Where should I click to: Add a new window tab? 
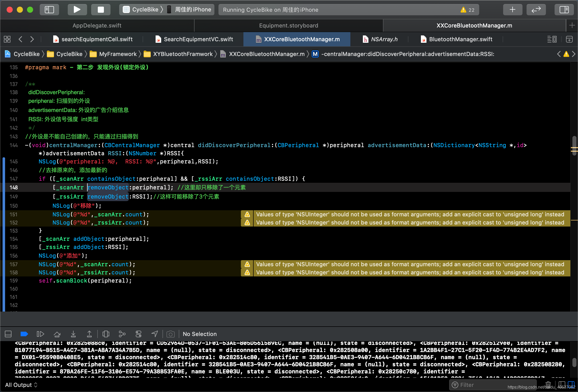(572, 25)
